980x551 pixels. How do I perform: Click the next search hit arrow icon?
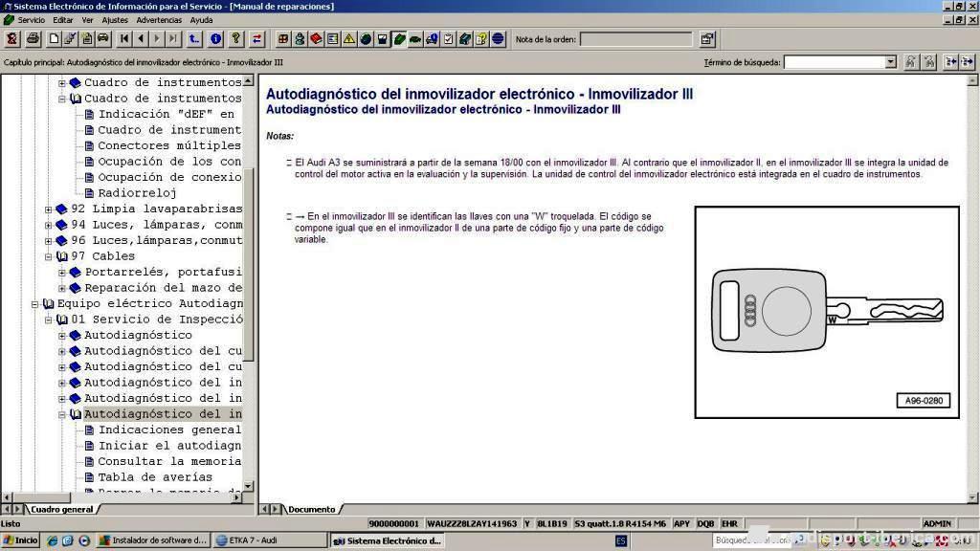click(967, 62)
